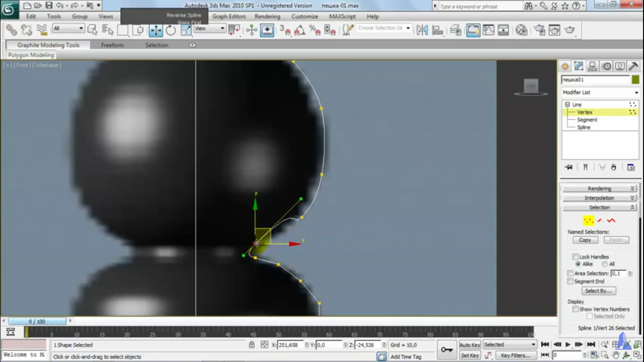Open the Rendering menu
Screen dimensions: 644x362
[267, 16]
